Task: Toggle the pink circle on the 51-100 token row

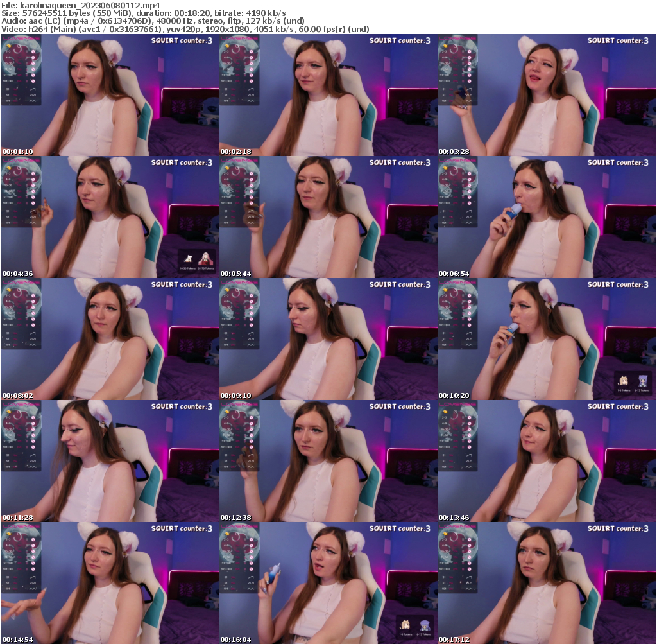Action: [x=33, y=75]
